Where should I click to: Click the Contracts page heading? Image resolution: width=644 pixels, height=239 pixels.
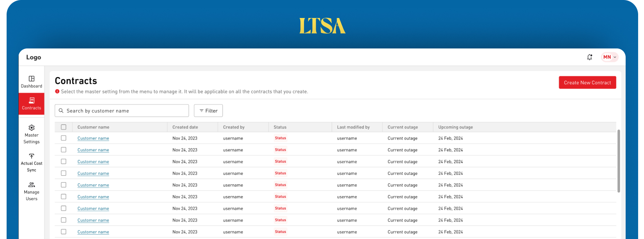coord(76,81)
